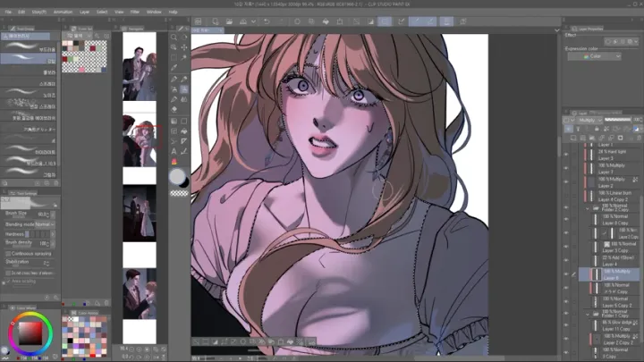The image size is (644, 362).
Task: Open the export dropdown arrow in command bar
Action: click(253, 21)
